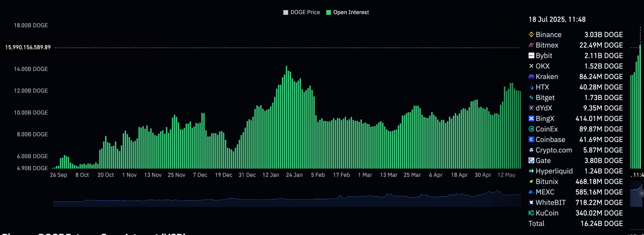The height and width of the screenshot is (235, 644).
Task: Click the 26 Sep date label
Action: [x=58, y=175]
